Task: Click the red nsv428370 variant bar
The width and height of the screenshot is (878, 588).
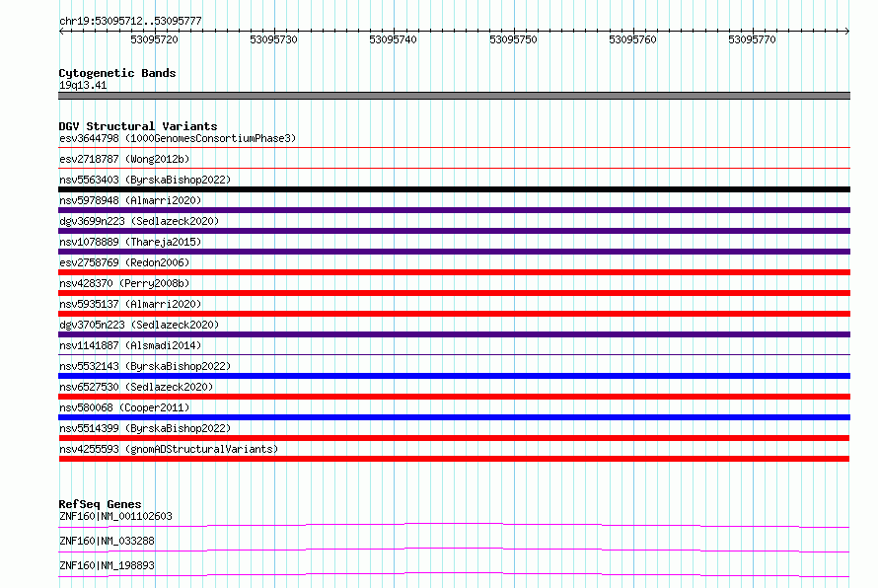Action: click(454, 293)
